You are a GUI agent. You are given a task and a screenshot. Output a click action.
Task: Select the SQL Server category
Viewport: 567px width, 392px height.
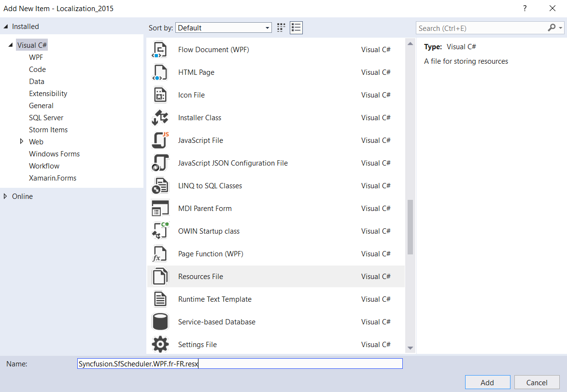click(x=46, y=118)
